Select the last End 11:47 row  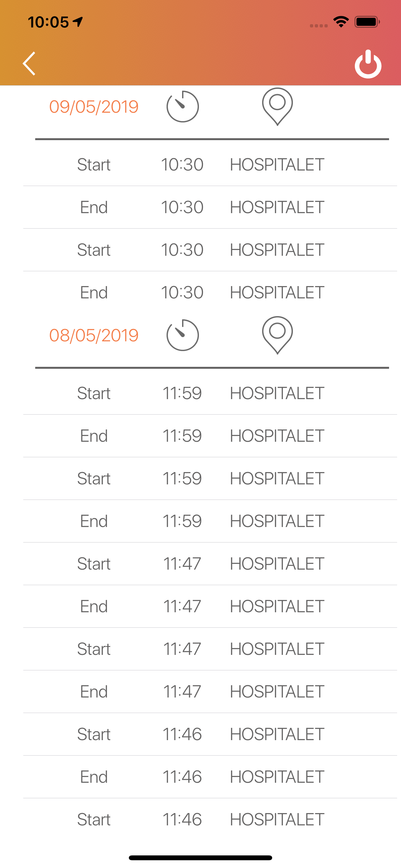[210, 692]
